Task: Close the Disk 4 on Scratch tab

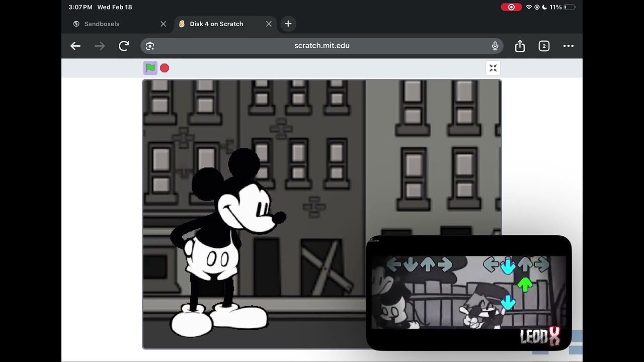Action: [x=269, y=24]
